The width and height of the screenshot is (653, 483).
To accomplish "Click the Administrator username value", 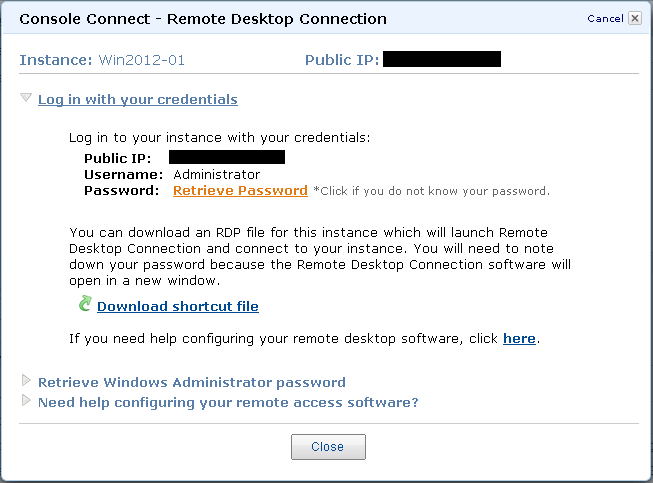I will pos(216,174).
